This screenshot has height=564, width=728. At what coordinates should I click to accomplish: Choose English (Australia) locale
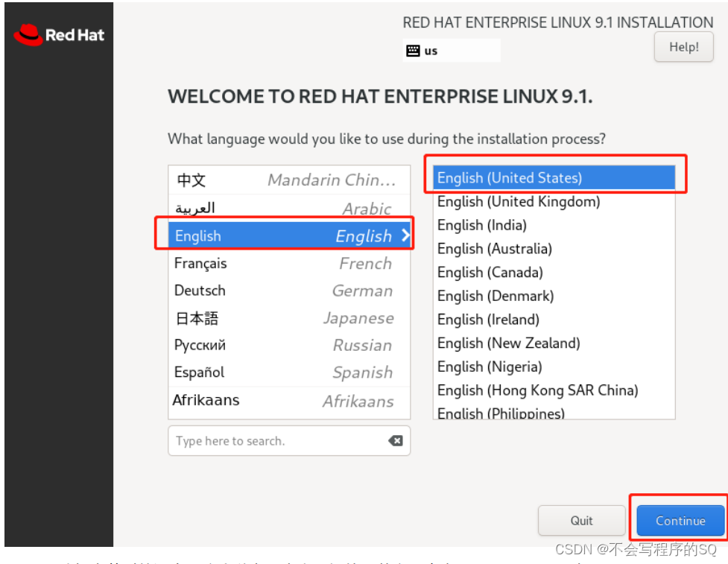point(554,249)
